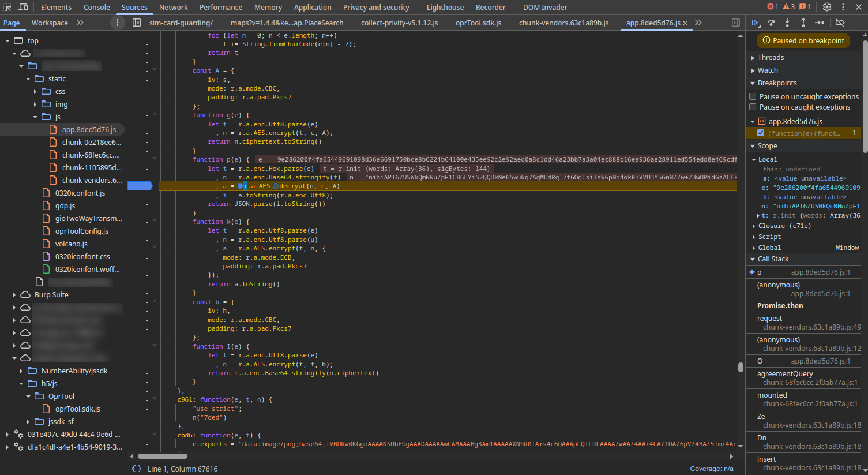Resume script execution in debugger toolbar
The image size is (868, 475).
(x=755, y=23)
